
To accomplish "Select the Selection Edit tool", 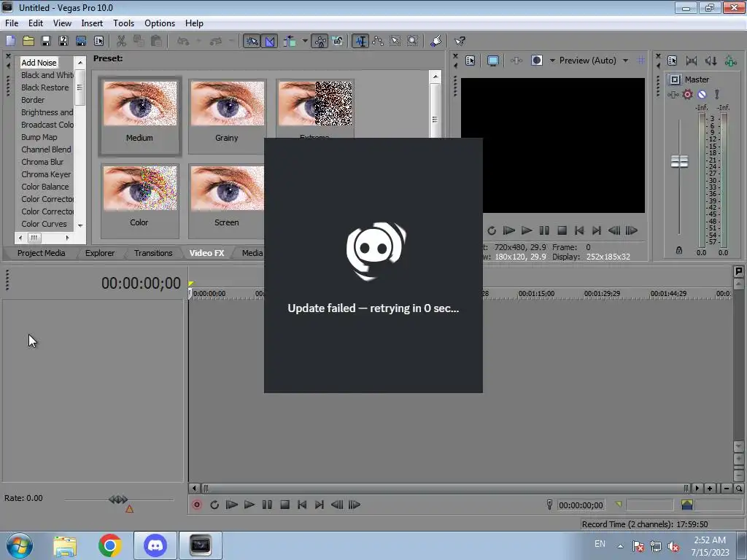I will pyautogui.click(x=395, y=41).
